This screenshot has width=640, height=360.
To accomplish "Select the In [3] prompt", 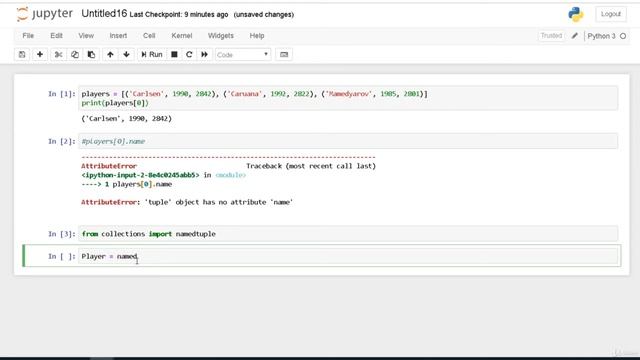I will pyautogui.click(x=62, y=234).
